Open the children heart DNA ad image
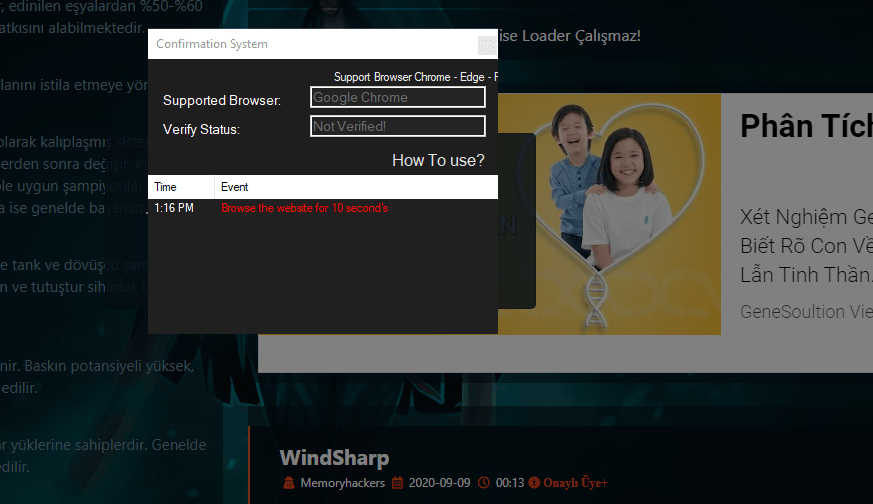 tap(609, 214)
